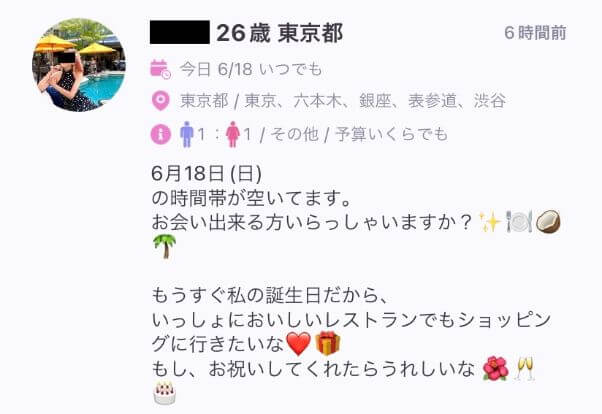Screen dimensions: 602x414
Task: Click the red heart emoji
Action: point(299,344)
